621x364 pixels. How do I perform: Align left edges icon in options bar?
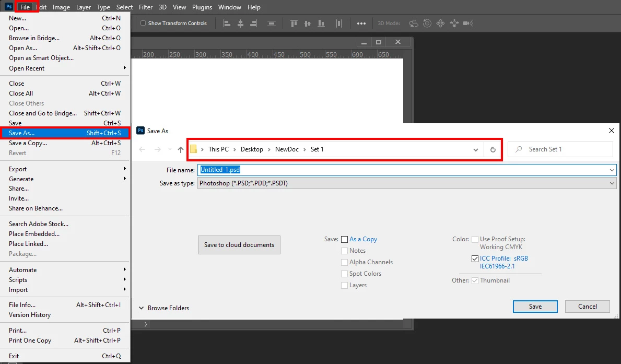pos(227,24)
